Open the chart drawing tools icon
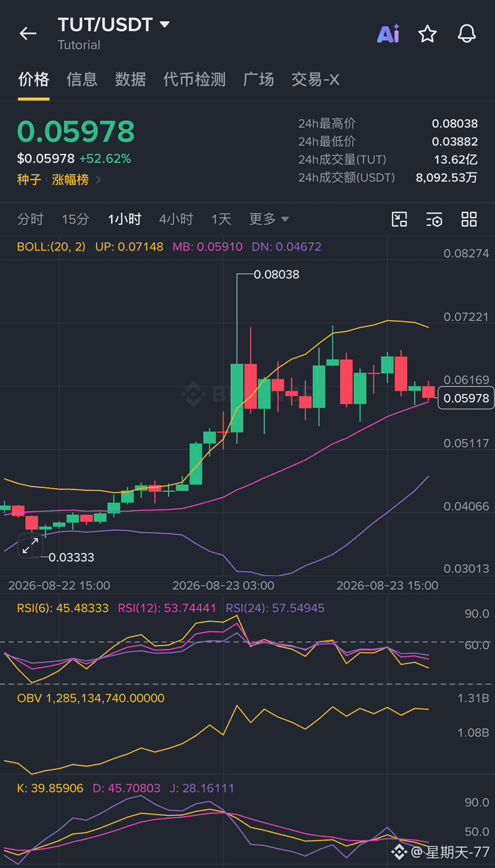The image size is (495, 868). [399, 219]
